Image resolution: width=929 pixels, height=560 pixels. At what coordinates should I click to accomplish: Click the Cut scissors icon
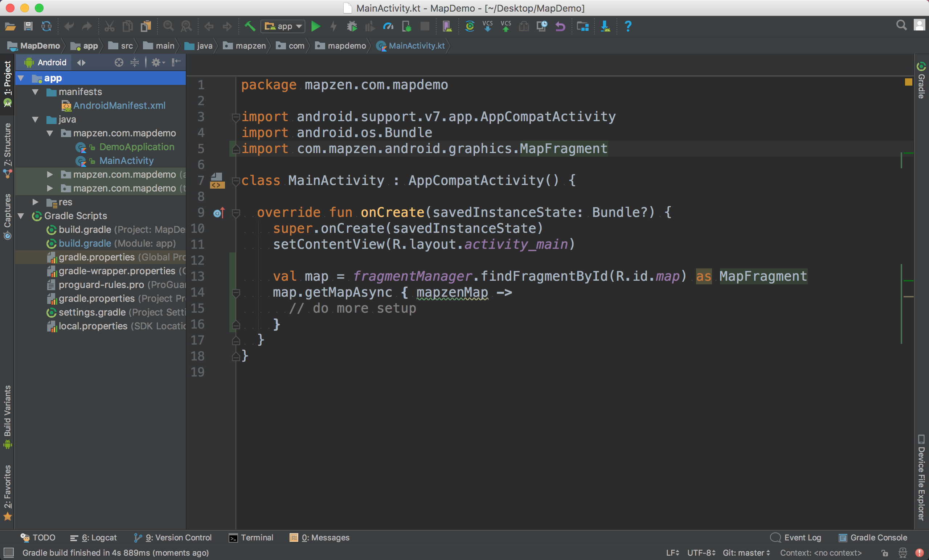click(109, 26)
